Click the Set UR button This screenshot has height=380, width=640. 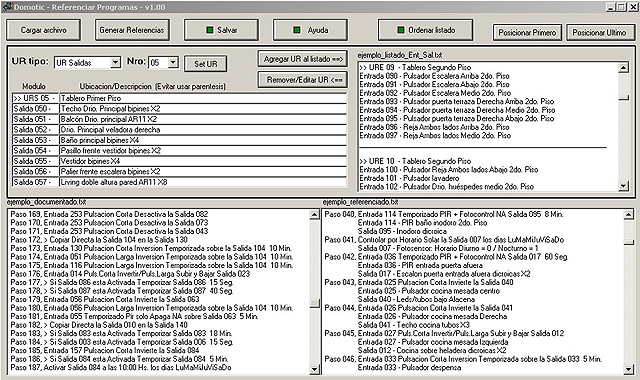click(x=206, y=64)
